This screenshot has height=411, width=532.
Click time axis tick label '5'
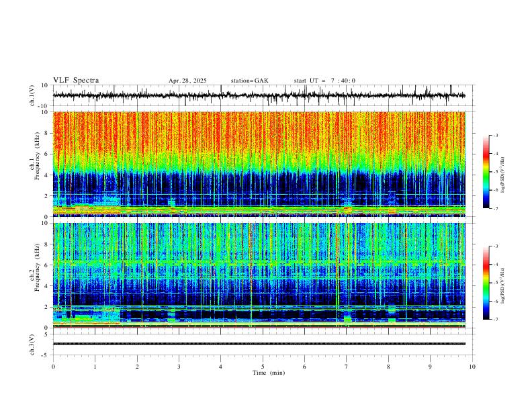[x=263, y=367]
